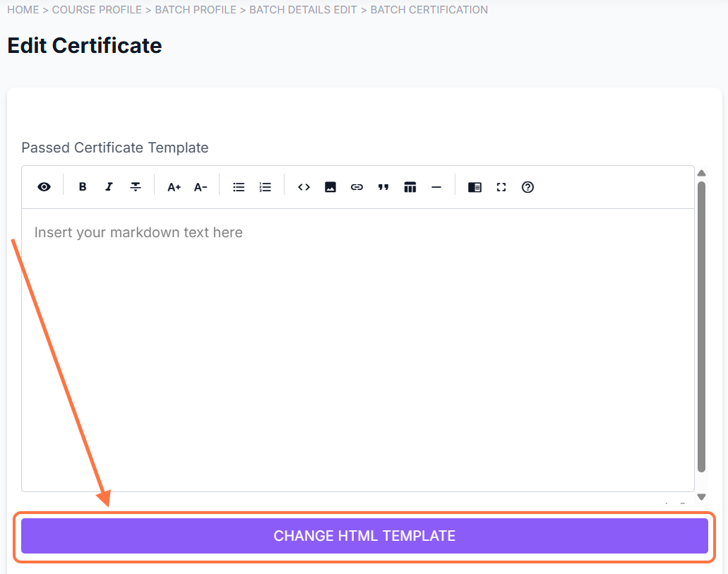Insert a horizontal rule line
The height and width of the screenshot is (574, 728).
[x=436, y=187]
